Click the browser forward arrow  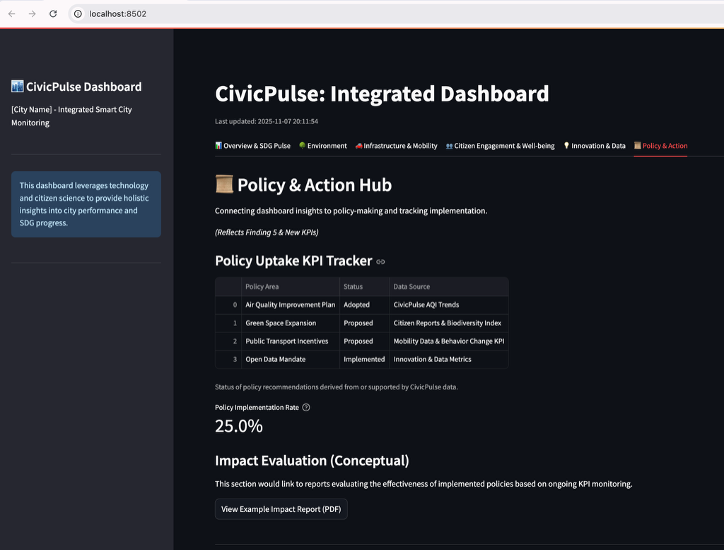[32, 14]
